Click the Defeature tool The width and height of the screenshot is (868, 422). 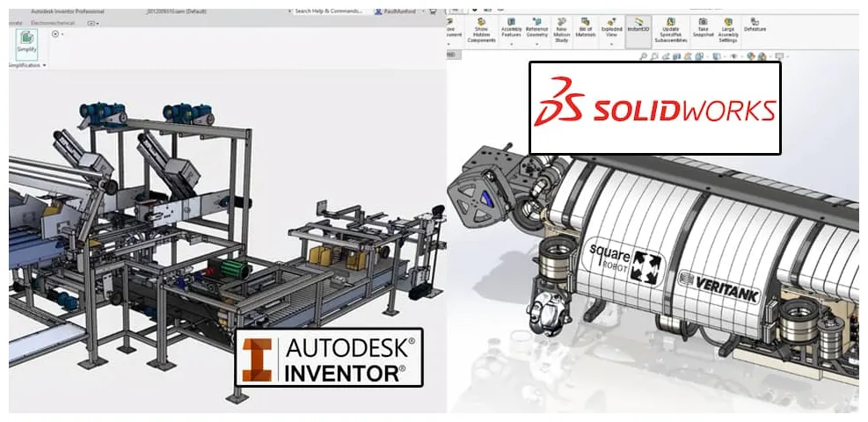point(755,26)
